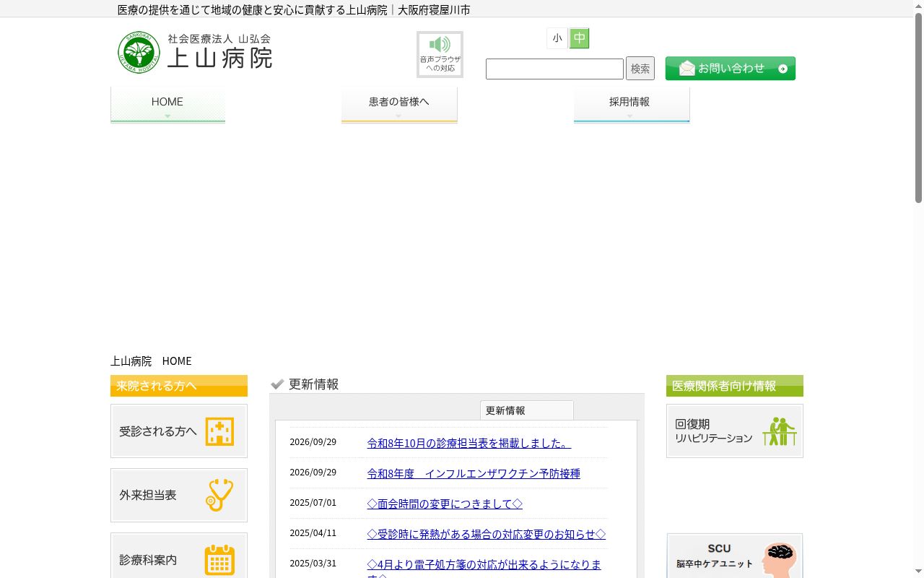Viewport: 924px width, 578px height.
Task: Click the 上山病院 HOME breadcrumb text
Action: click(151, 361)
